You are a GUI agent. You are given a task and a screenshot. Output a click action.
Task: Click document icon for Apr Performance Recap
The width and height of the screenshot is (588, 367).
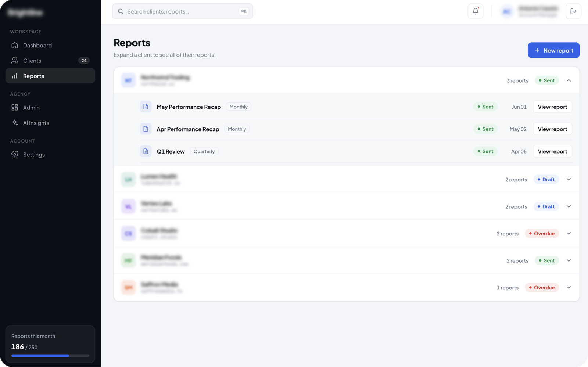pyautogui.click(x=146, y=129)
